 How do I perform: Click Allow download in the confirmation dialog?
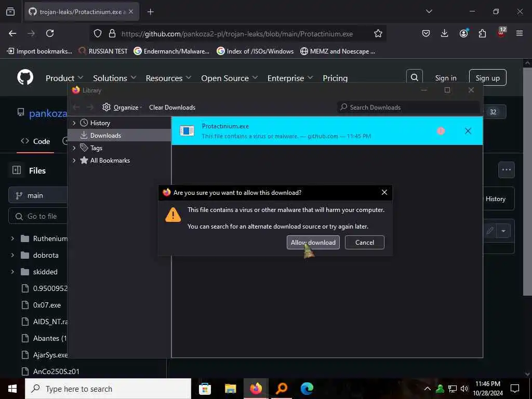[313, 242]
